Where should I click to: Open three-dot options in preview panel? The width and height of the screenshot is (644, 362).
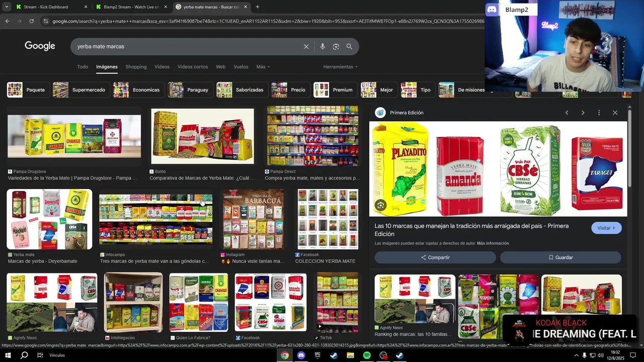599,113
